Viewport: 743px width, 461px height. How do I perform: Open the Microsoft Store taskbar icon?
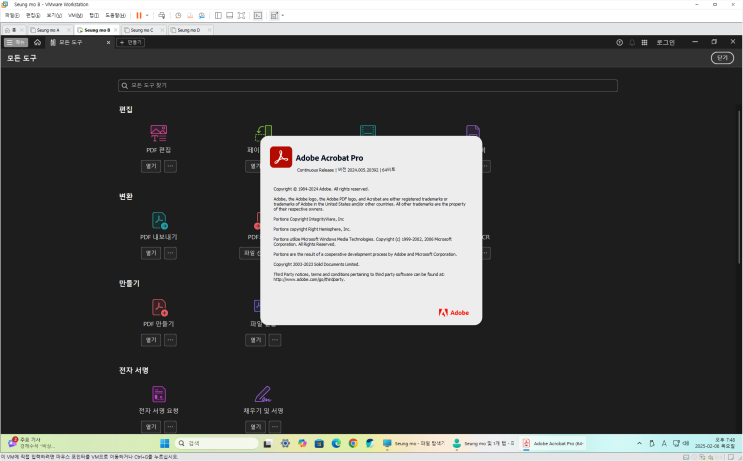click(319, 443)
